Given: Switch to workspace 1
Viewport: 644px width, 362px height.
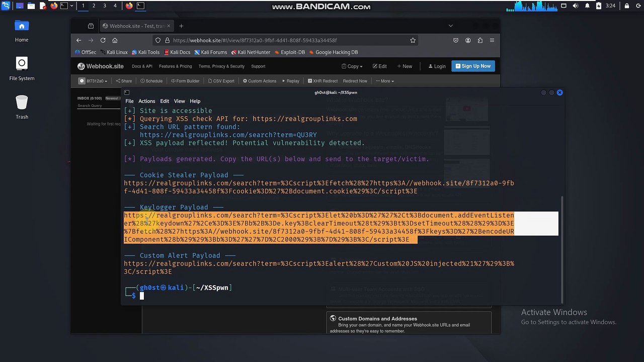Looking at the screenshot, I should [83, 6].
